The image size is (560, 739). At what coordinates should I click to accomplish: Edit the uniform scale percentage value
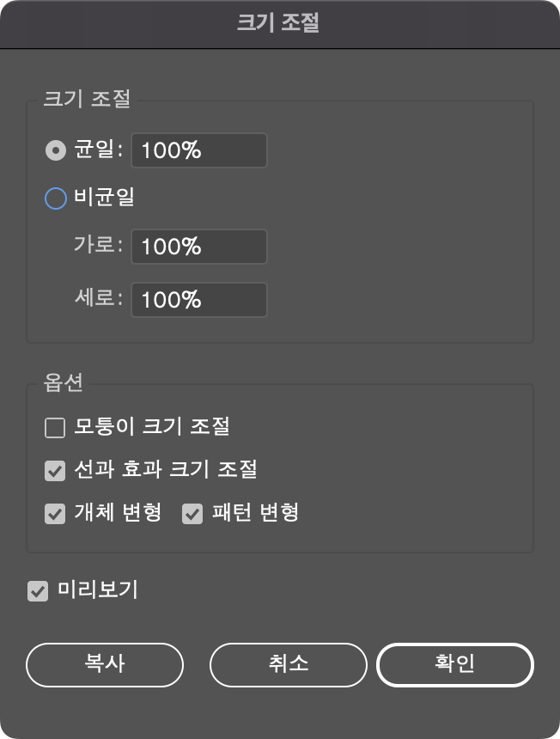click(x=198, y=150)
